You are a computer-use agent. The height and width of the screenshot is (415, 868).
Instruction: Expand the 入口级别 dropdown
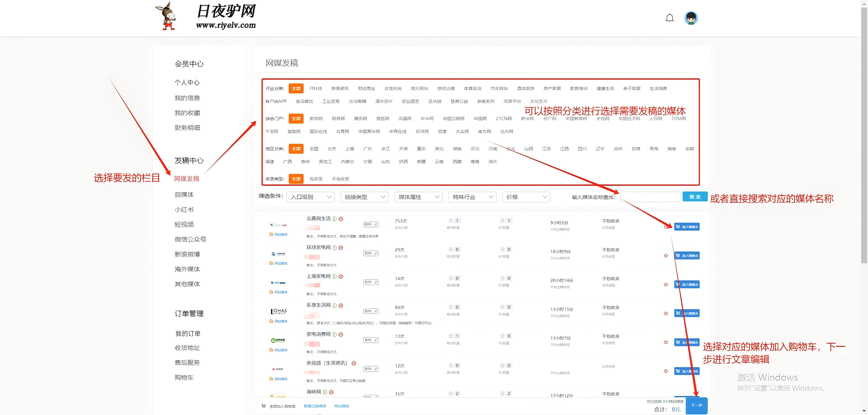pyautogui.click(x=310, y=197)
